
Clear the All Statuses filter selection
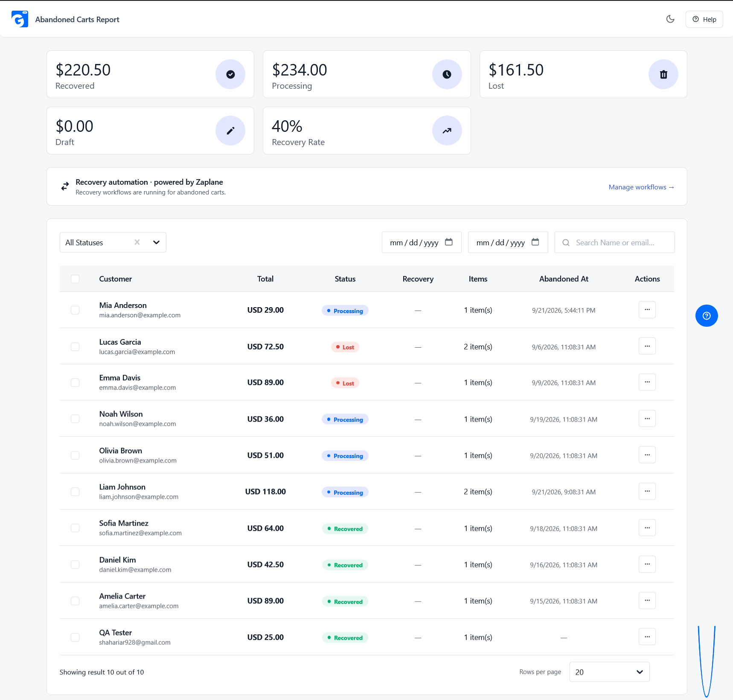(137, 242)
